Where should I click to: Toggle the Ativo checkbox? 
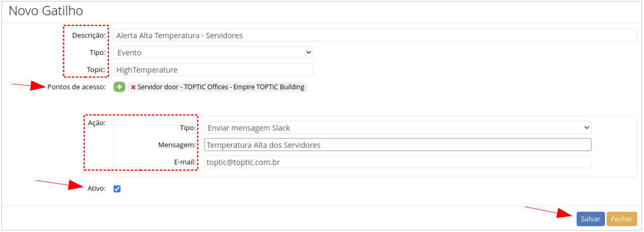pyautogui.click(x=117, y=189)
